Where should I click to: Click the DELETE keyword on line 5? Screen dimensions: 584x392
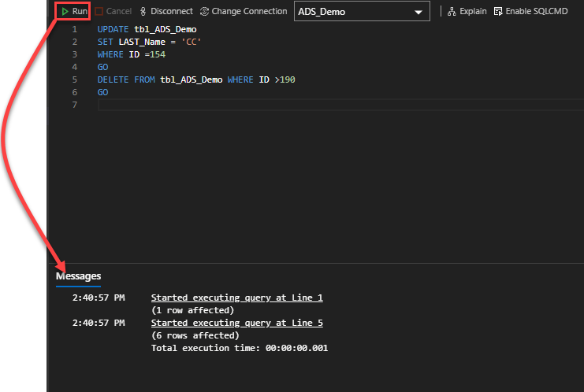coord(113,80)
